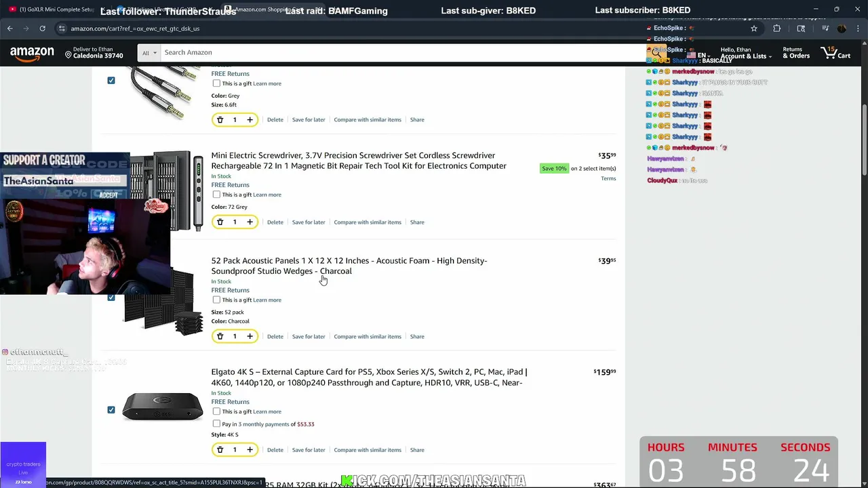Open Learn more beside the Acoustic Panels gift option
The width and height of the screenshot is (868, 488).
coord(267,300)
